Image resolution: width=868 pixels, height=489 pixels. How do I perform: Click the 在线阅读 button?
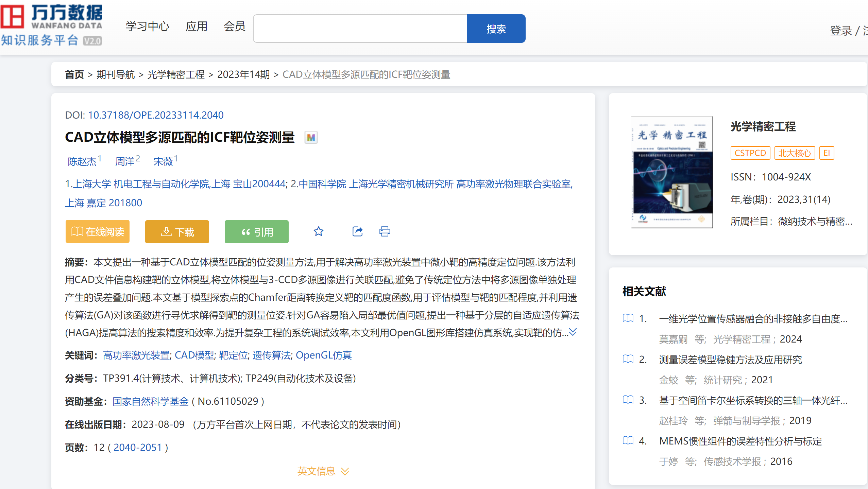coord(98,232)
